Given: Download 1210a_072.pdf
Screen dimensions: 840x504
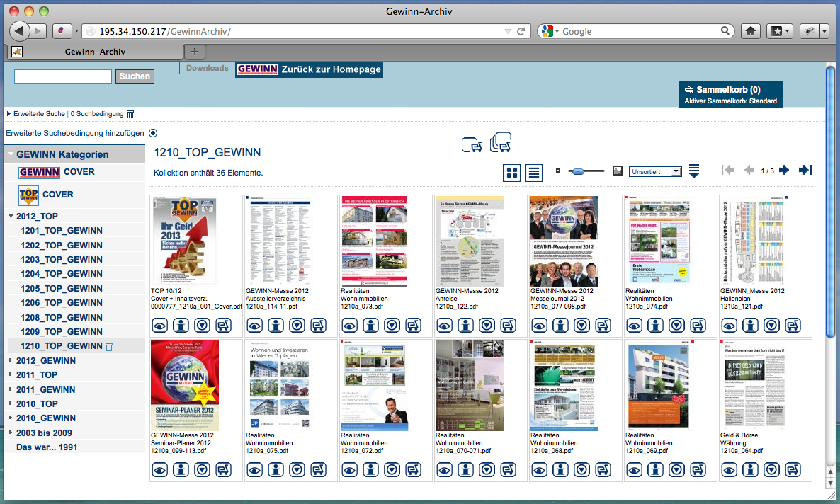Looking at the screenshot, I should pos(392,470).
